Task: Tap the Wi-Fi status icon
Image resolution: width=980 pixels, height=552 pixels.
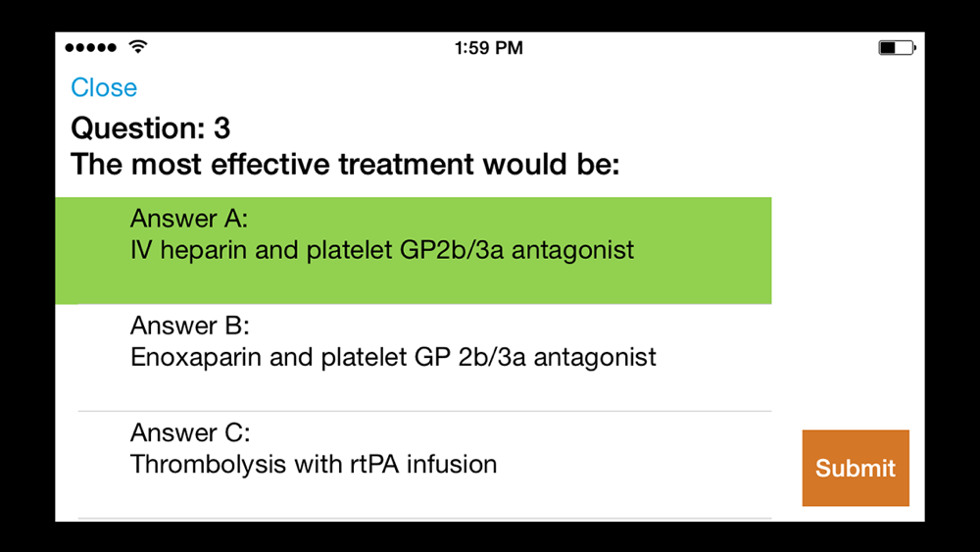Action: (137, 47)
